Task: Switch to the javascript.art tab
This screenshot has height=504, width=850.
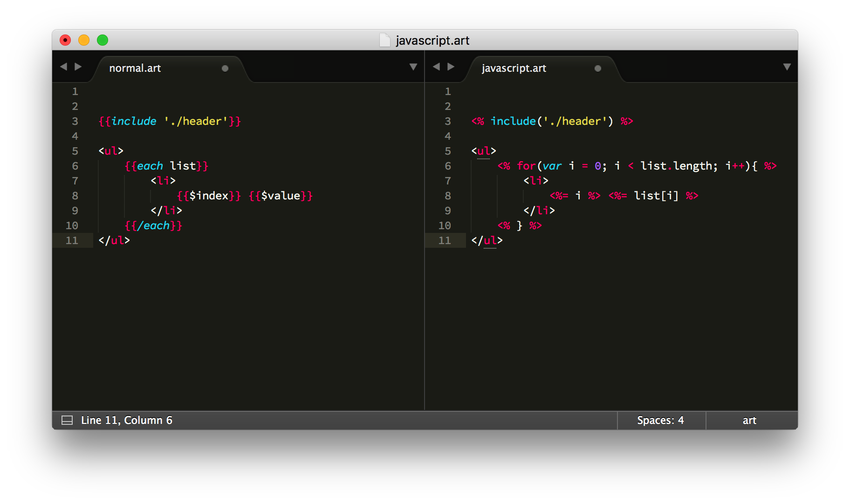Action: click(x=514, y=68)
